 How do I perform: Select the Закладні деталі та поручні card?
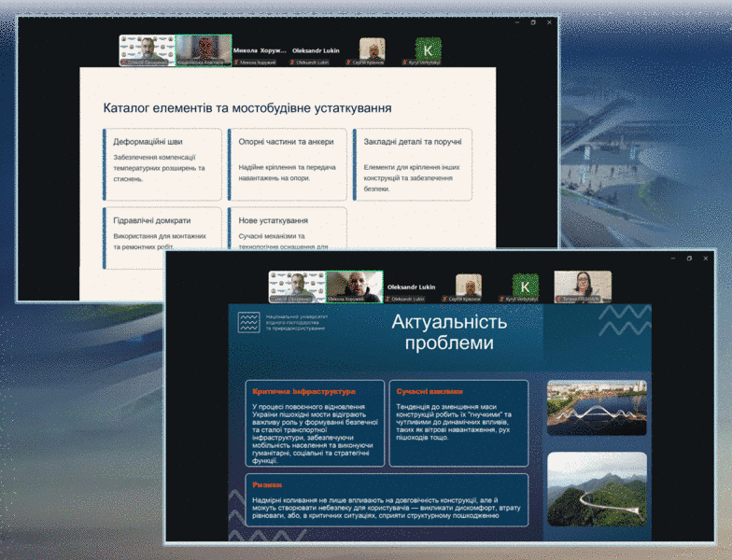(412, 164)
